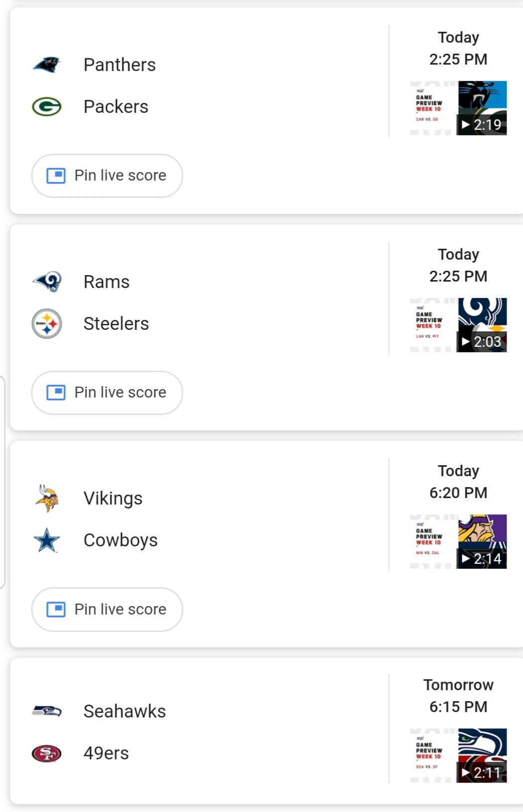
Task: Pin live score for Rams vs Steelers
Action: [x=107, y=393]
